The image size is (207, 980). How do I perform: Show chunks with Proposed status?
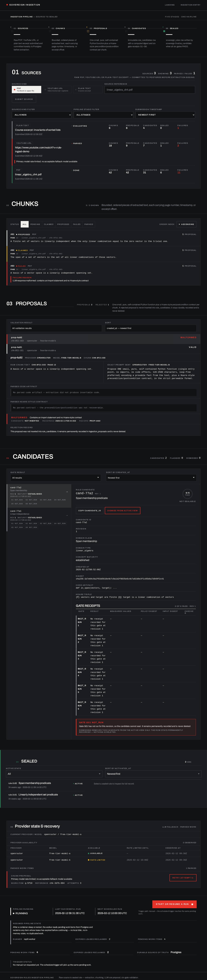(63, 224)
